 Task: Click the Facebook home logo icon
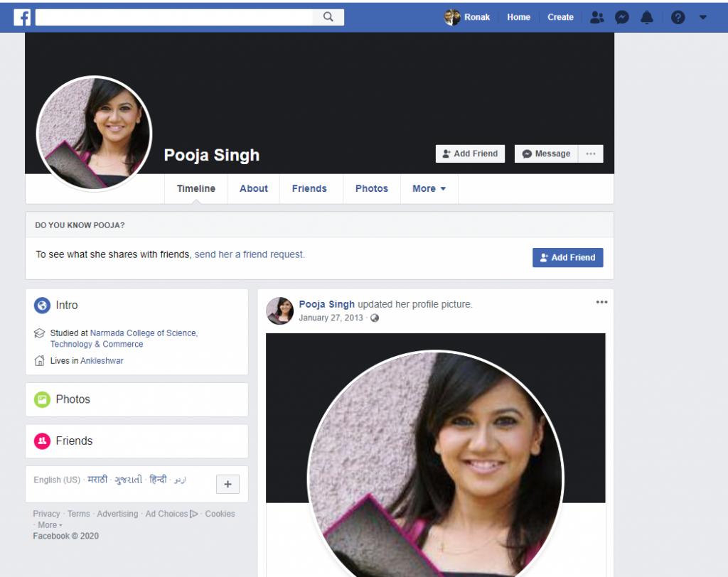(22, 16)
